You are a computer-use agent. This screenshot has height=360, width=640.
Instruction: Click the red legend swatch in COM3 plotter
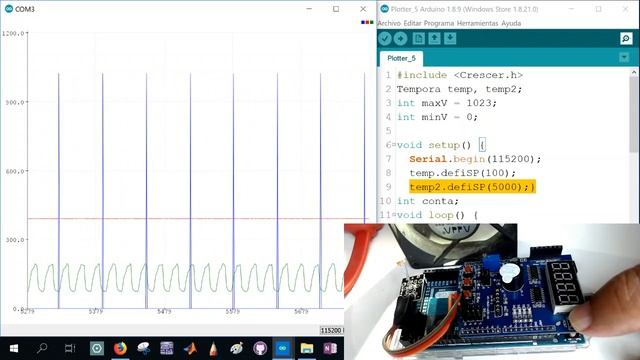tap(367, 22)
